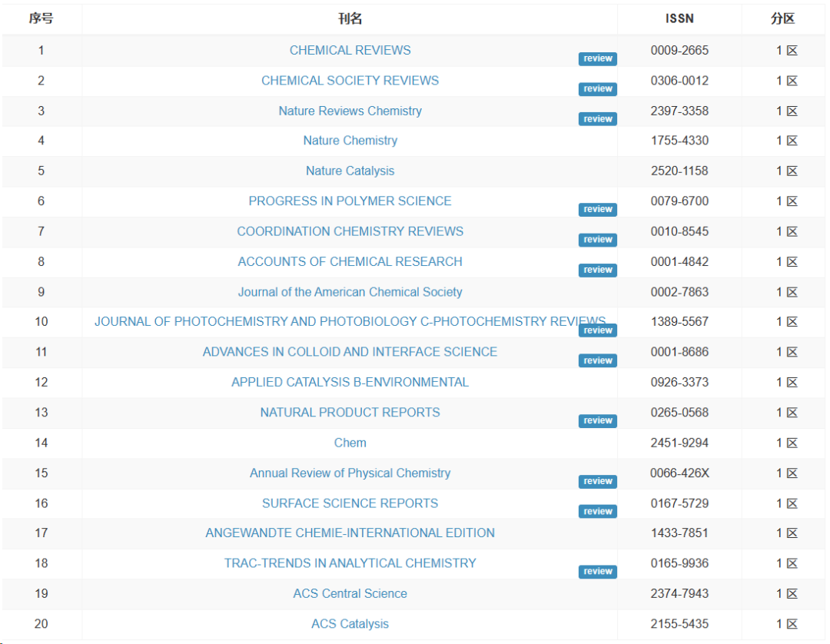Open PROGRESS IN POLYMER SCIENCE link
The height and width of the screenshot is (644, 830).
350,201
